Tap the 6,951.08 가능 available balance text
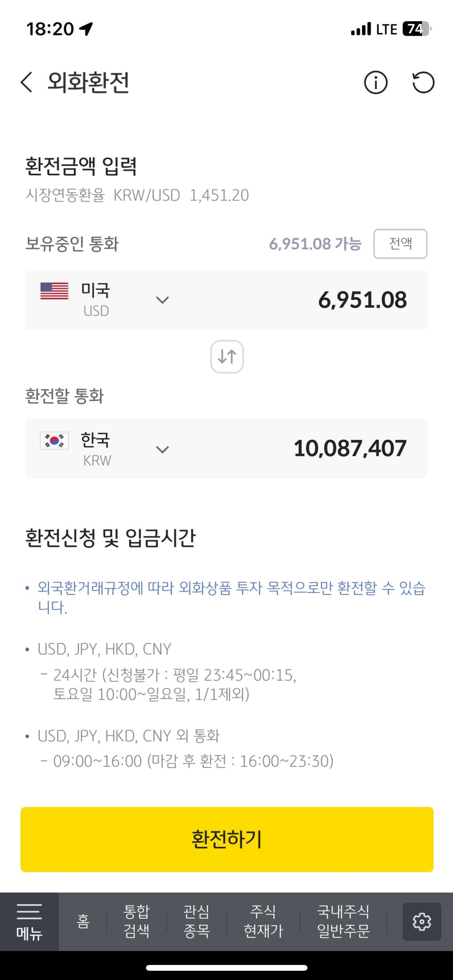Viewport: 453px width, 980px height. (x=315, y=244)
